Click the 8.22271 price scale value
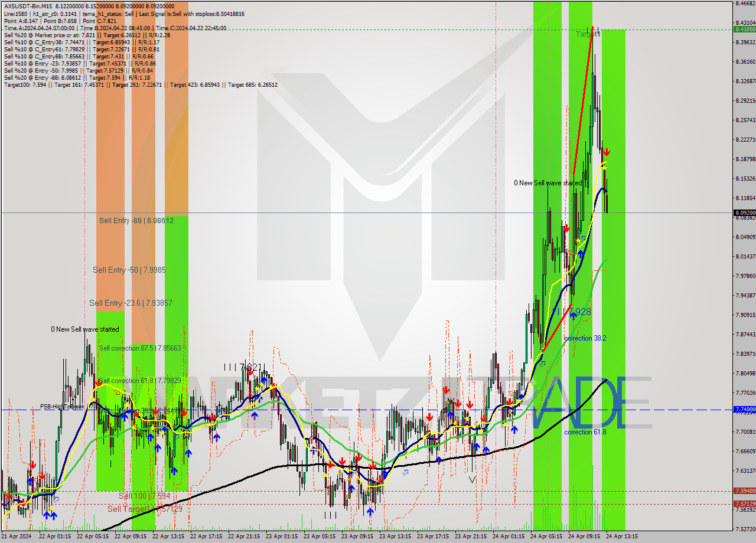 745,139
